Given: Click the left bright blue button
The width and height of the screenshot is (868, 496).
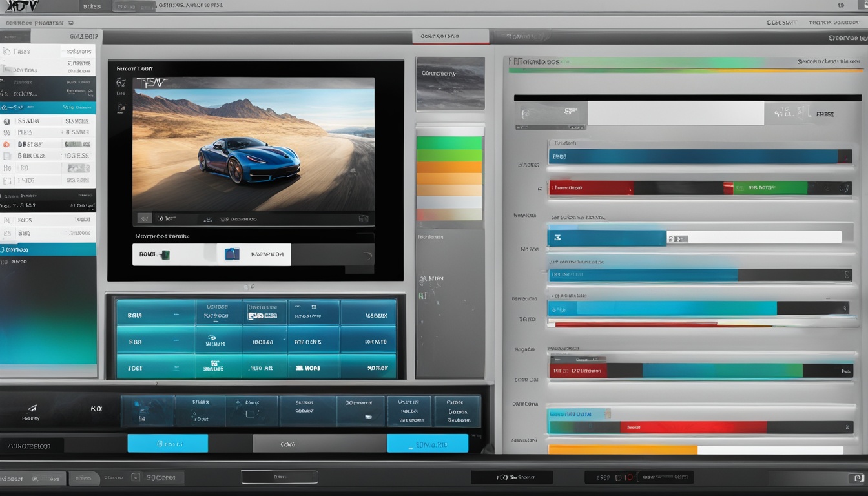Looking at the screenshot, I should (168, 444).
